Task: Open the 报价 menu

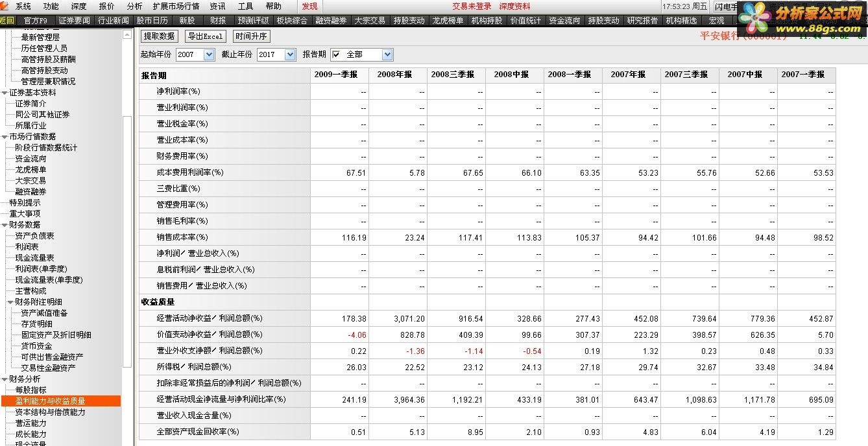Action: 106,6
